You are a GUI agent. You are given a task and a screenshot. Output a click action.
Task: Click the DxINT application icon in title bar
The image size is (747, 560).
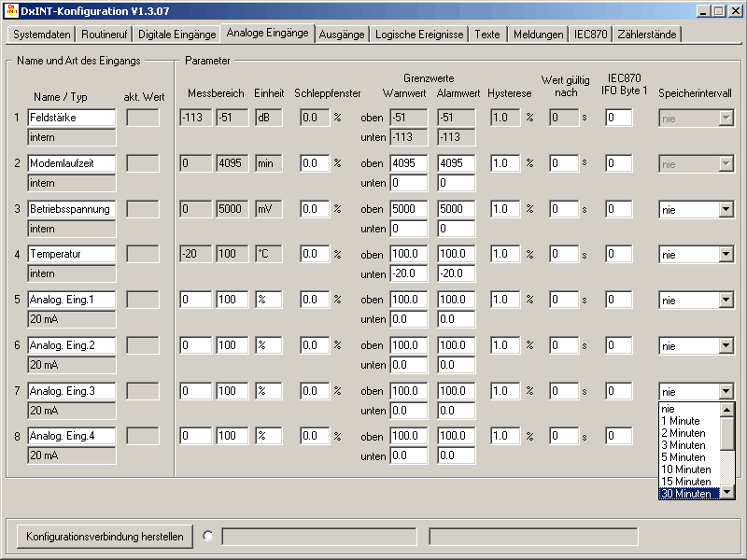tap(10, 10)
